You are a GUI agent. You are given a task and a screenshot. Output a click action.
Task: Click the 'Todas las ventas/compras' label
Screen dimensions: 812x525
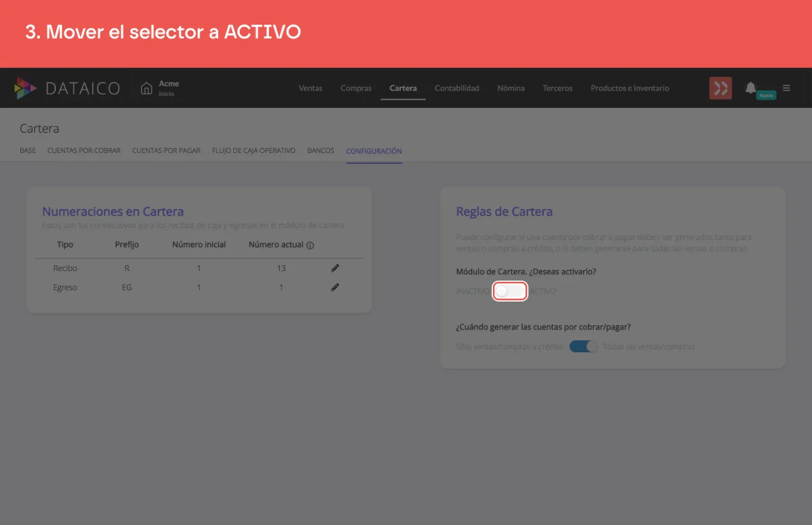(649, 347)
